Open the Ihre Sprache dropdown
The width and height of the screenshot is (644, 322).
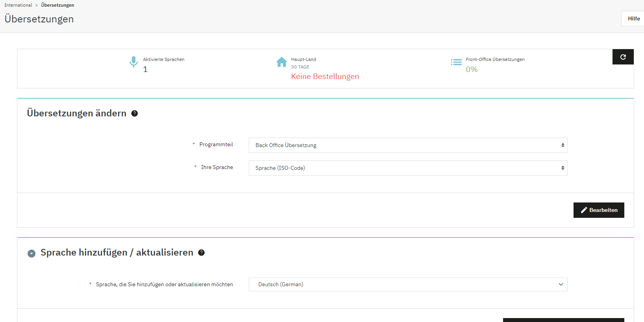408,168
